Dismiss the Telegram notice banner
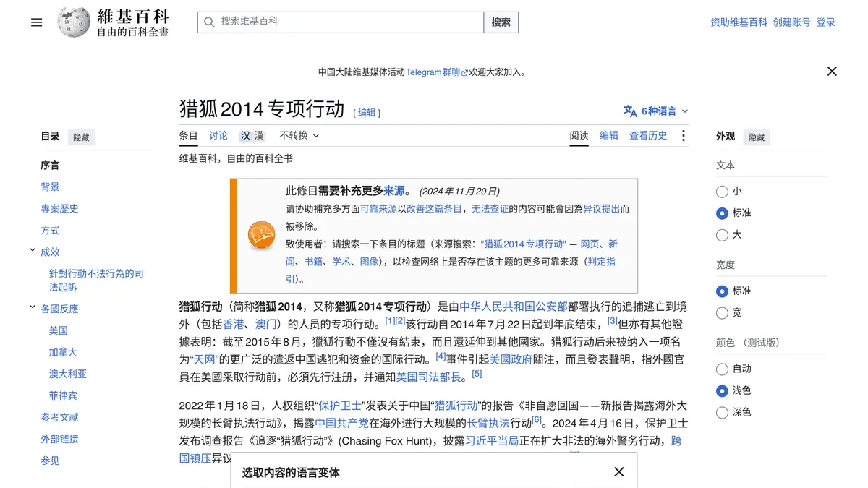This screenshot has height=488, width=868. pos(832,72)
